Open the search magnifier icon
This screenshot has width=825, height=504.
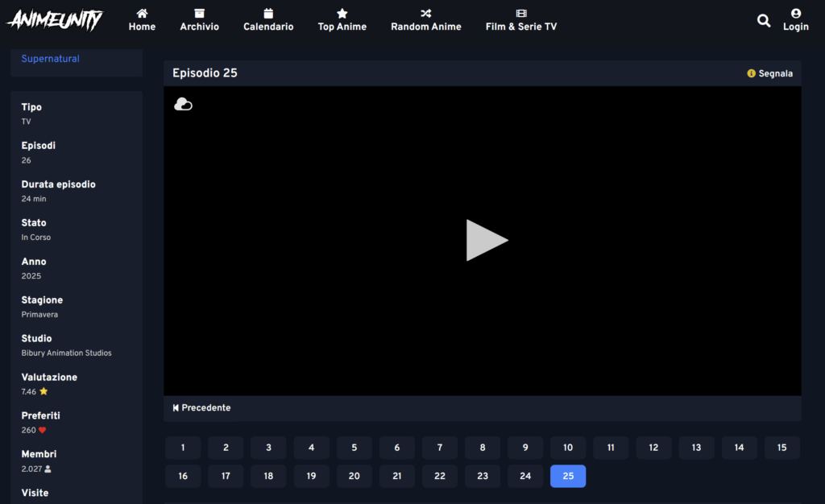pyautogui.click(x=764, y=21)
